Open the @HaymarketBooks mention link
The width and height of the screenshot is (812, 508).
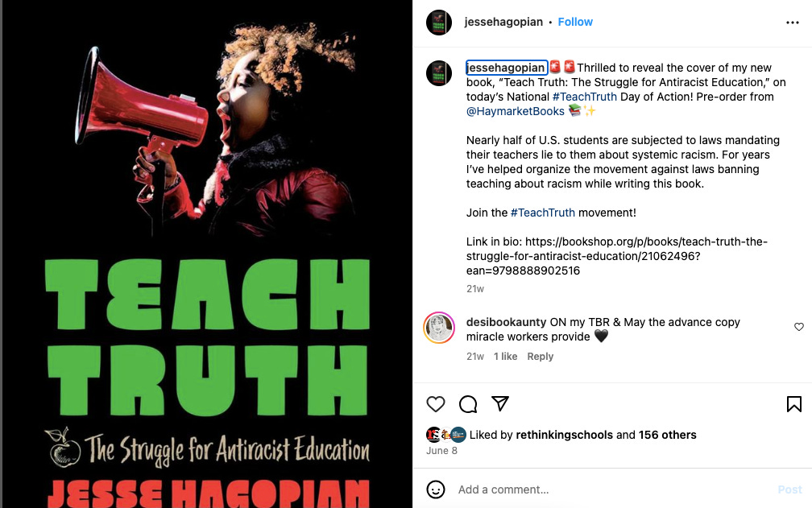tap(515, 111)
